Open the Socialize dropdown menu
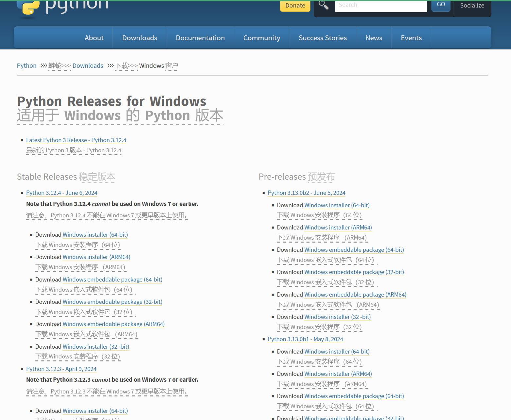The width and height of the screenshot is (511, 420). click(472, 6)
